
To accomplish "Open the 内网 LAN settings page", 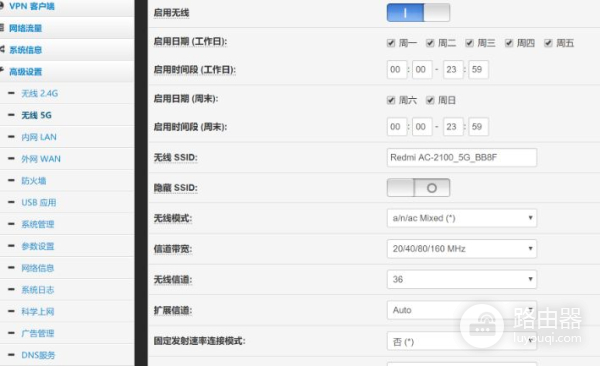I will (39, 137).
